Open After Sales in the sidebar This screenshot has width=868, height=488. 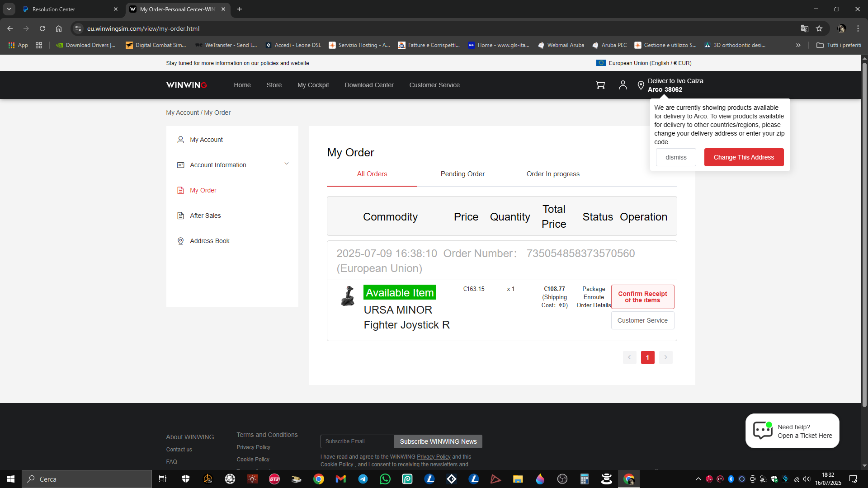pyautogui.click(x=205, y=216)
